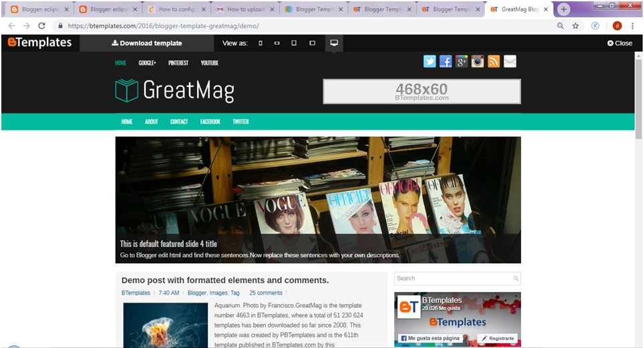This screenshot has height=348, width=644.
Task: Click HOME in green navigation bar
Action: (127, 122)
